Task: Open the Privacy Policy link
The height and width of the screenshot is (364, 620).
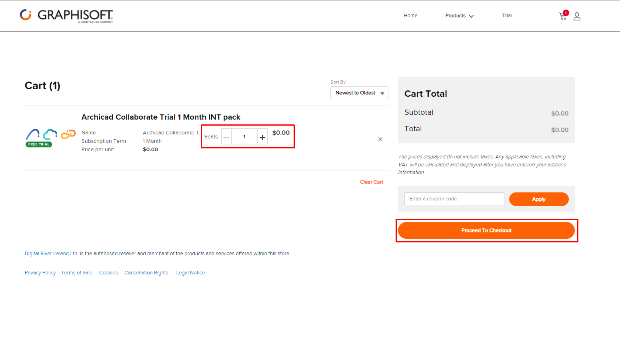Action: [x=40, y=273]
